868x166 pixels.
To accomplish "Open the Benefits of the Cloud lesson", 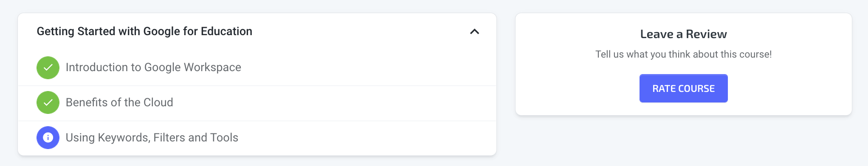I will tap(119, 102).
